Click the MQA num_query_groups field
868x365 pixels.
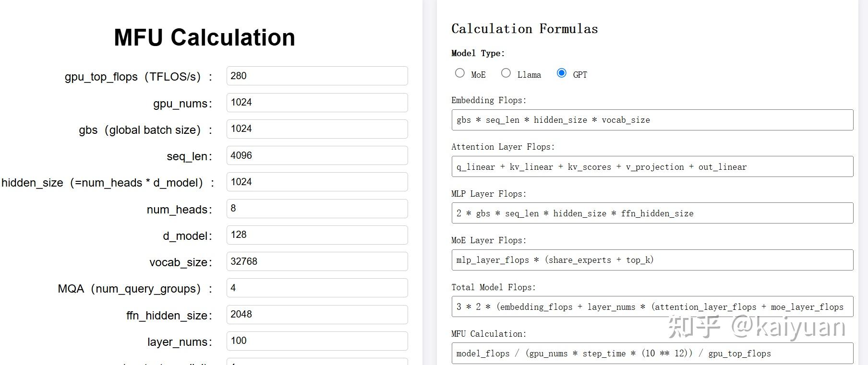click(x=317, y=288)
